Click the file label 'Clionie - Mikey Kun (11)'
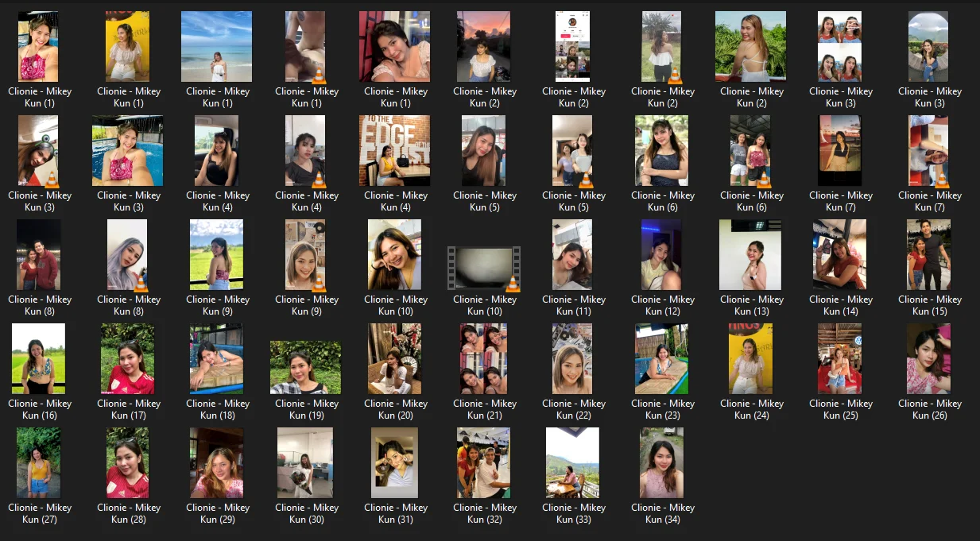The width and height of the screenshot is (980, 541). tap(574, 305)
